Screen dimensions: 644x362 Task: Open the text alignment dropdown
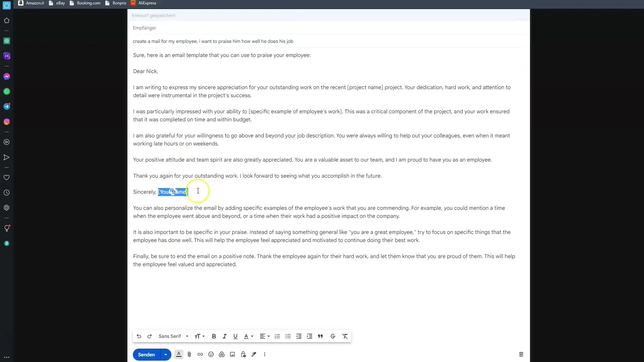coord(264,337)
